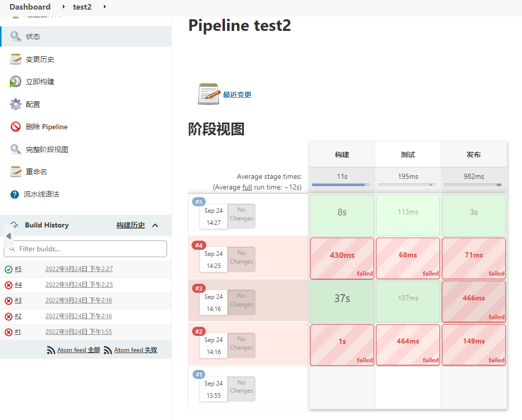
Task: Click the #3 build badge in stage view
Action: (x=199, y=288)
